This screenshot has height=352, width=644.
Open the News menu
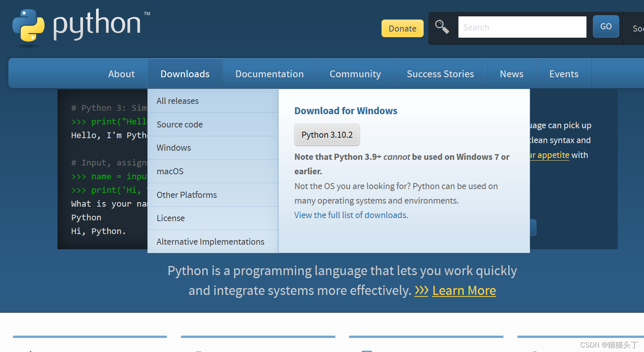511,74
